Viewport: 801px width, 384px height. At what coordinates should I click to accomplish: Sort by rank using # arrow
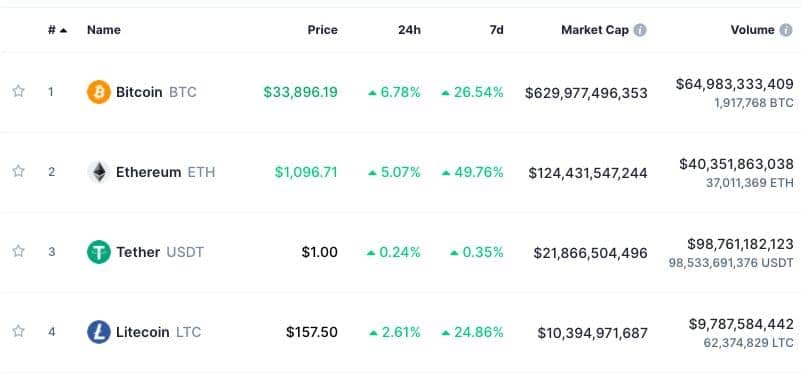click(58, 30)
